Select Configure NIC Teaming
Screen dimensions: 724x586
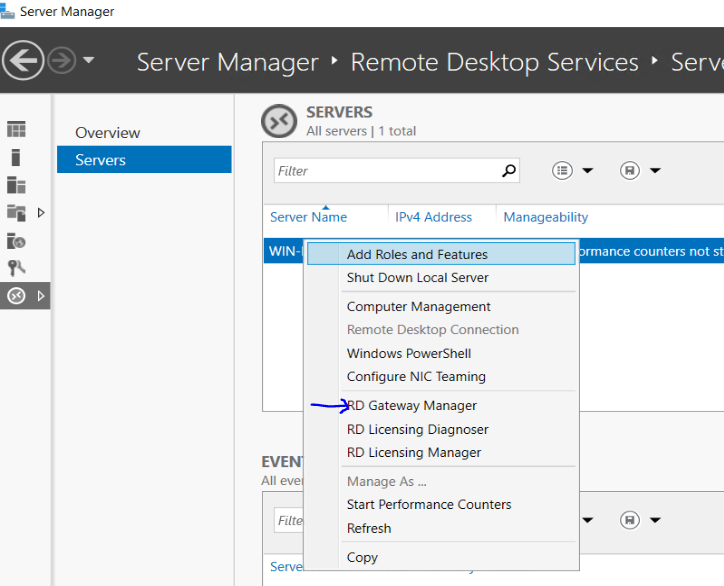(x=441, y=377)
